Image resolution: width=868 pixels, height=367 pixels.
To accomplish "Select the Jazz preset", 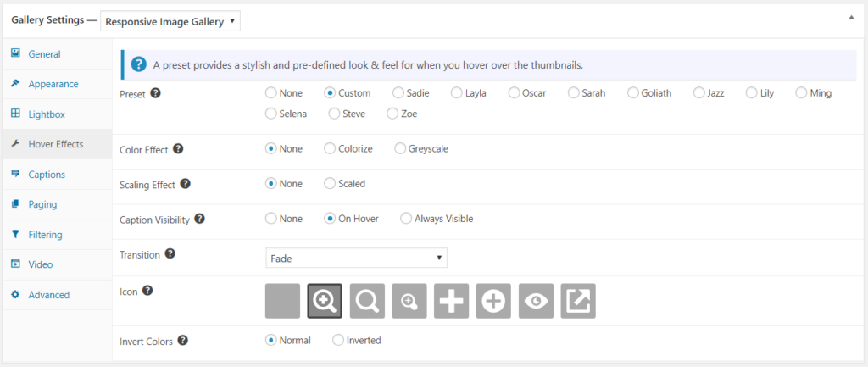I will pos(698,93).
